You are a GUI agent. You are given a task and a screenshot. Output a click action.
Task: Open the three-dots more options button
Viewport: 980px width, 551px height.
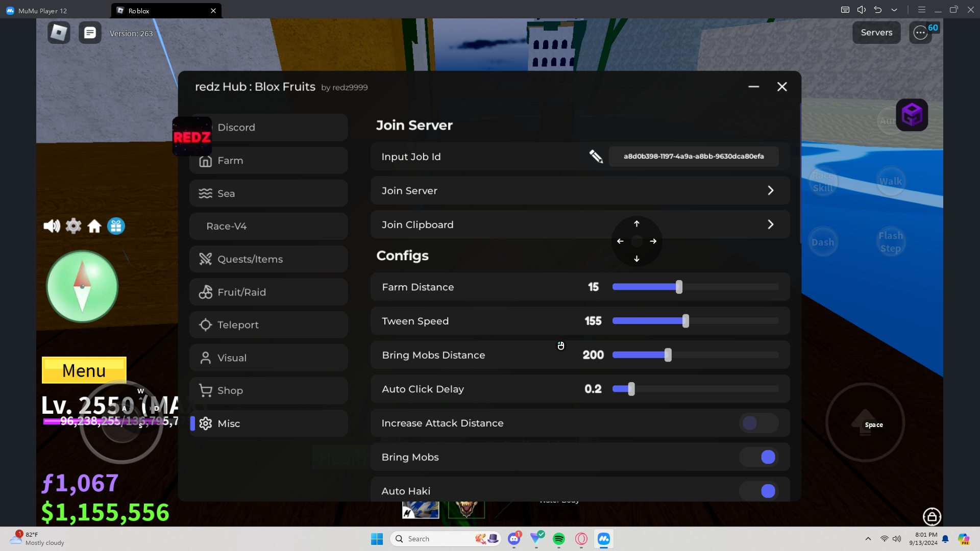point(920,33)
